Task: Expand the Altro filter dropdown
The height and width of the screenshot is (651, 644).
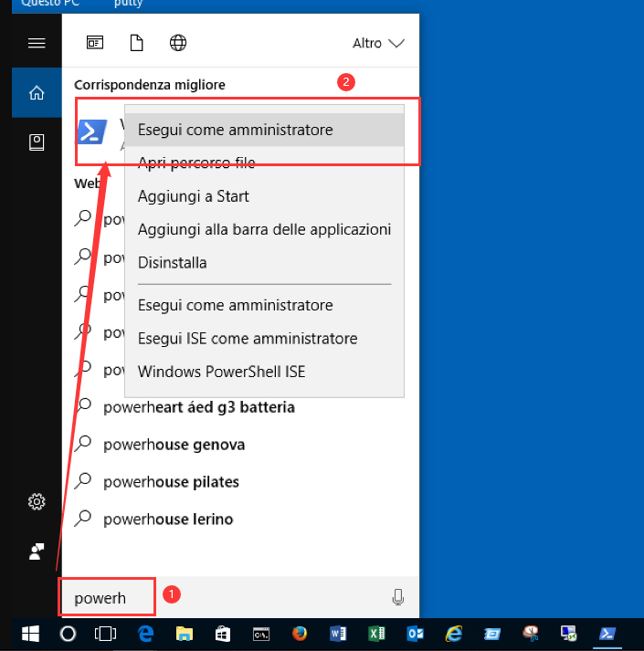Action: [x=378, y=43]
